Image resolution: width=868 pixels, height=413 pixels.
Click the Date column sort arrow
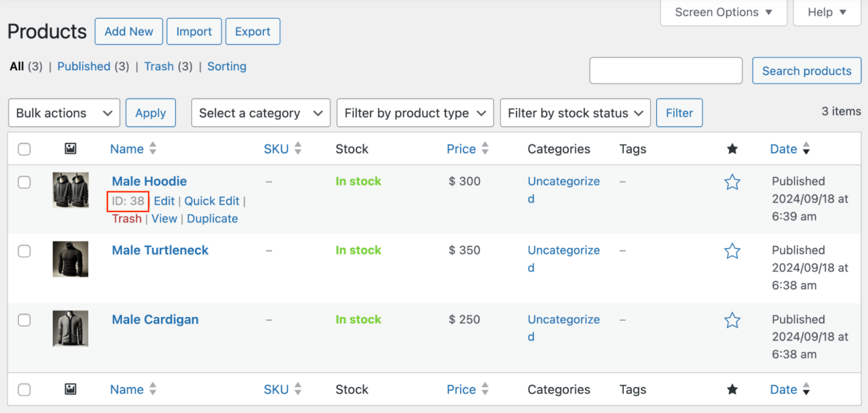[806, 149]
